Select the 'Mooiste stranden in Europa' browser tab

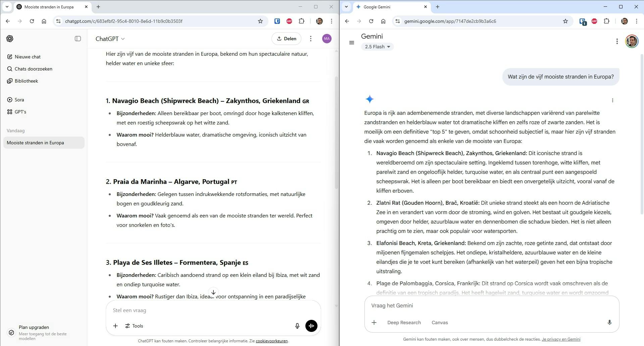coord(52,7)
